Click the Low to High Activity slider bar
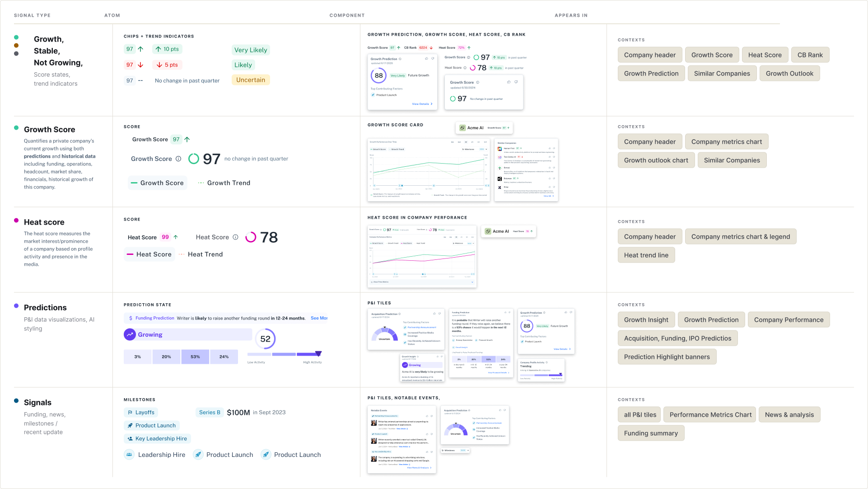The width and height of the screenshot is (868, 489). pyautogui.click(x=285, y=354)
